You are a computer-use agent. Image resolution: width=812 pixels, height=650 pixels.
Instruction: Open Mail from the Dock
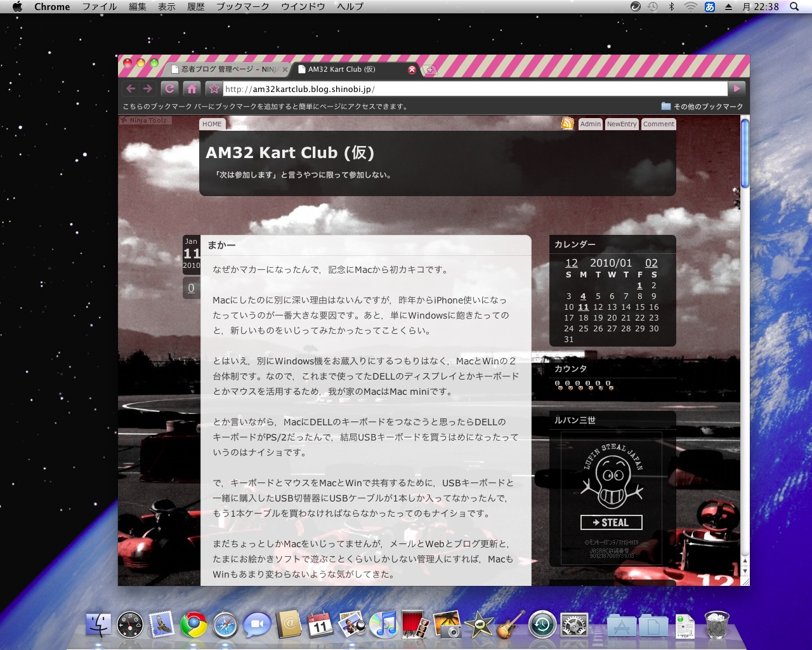pos(162,625)
